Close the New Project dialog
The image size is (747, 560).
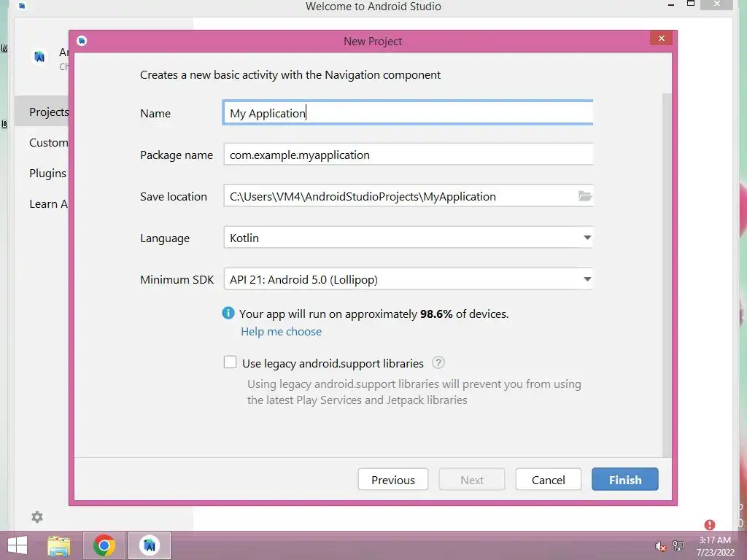point(661,39)
